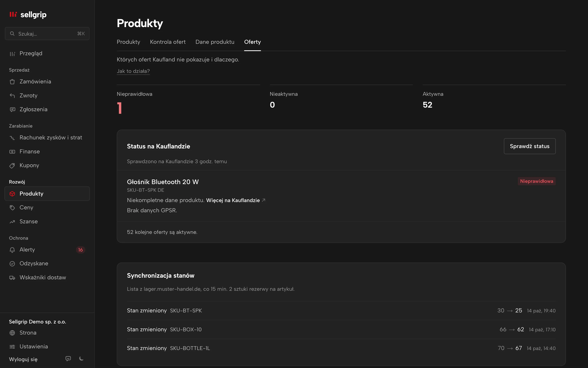Focus the Szukaj search field

tap(47, 34)
